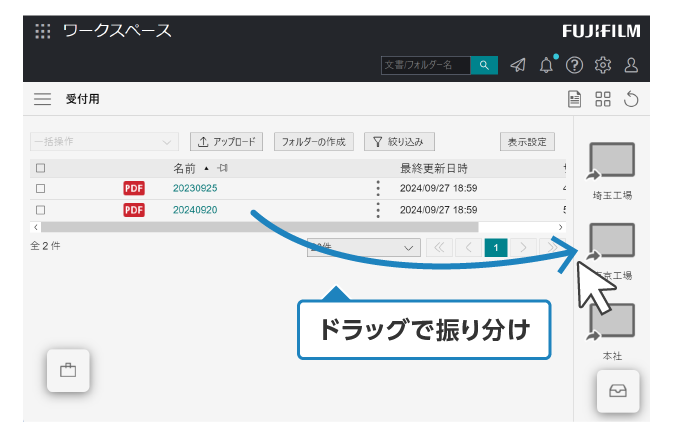Click the date of 20230925 row
Viewport: 686px width, 431px height.
(x=438, y=188)
